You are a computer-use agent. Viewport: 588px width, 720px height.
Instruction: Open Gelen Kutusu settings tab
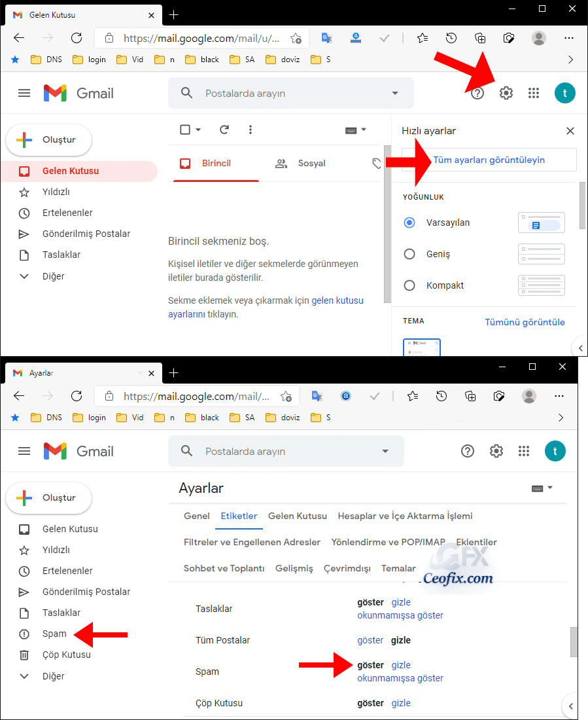298,516
